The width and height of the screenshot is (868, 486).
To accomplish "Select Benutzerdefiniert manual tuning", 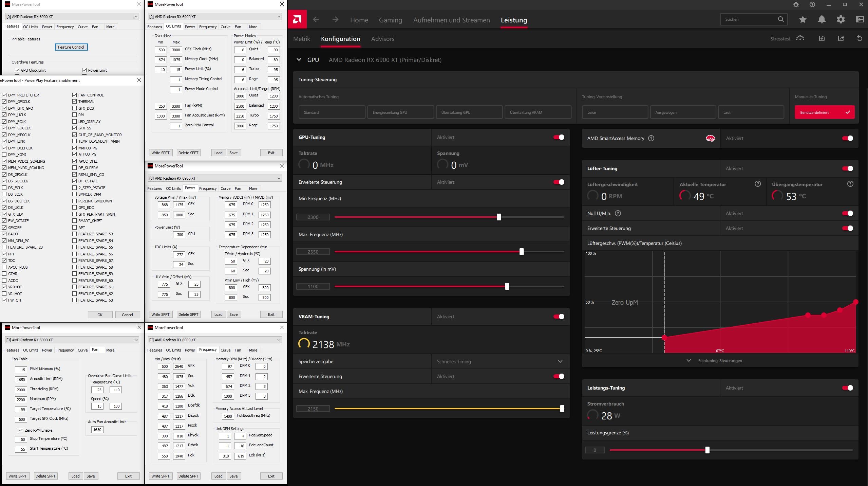I will [825, 112].
